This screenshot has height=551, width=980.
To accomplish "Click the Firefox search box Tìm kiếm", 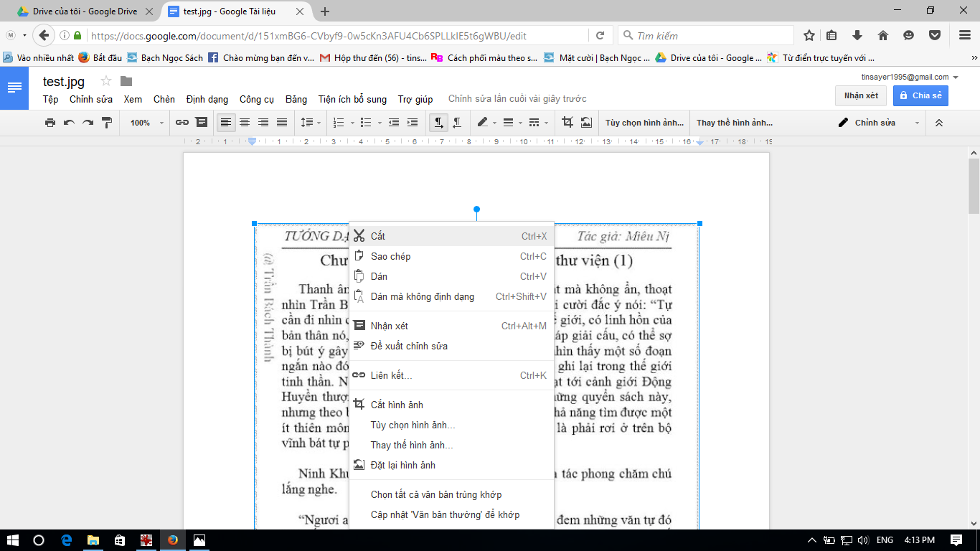I will coord(707,35).
